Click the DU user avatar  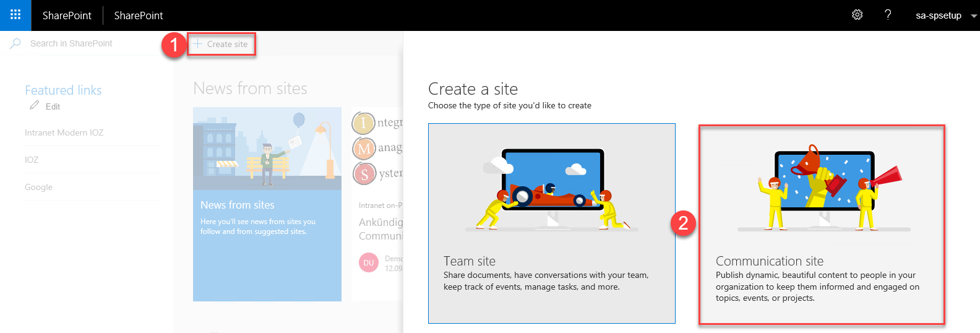(369, 262)
